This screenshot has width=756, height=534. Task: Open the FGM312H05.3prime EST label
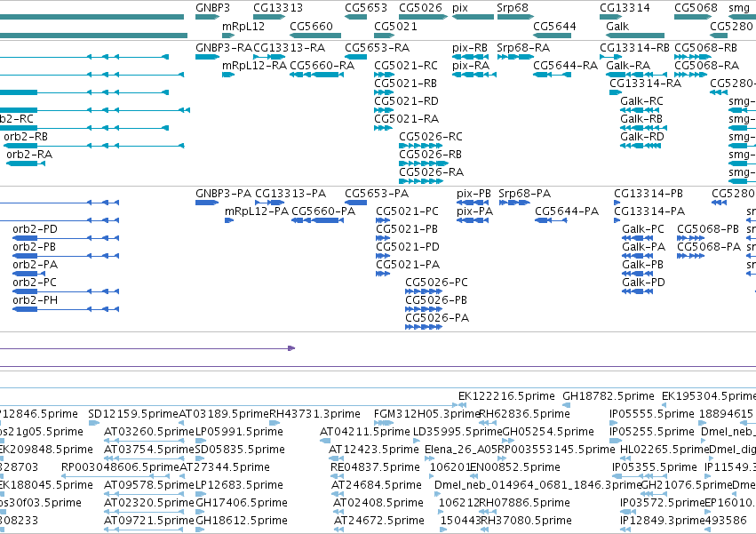426,414
